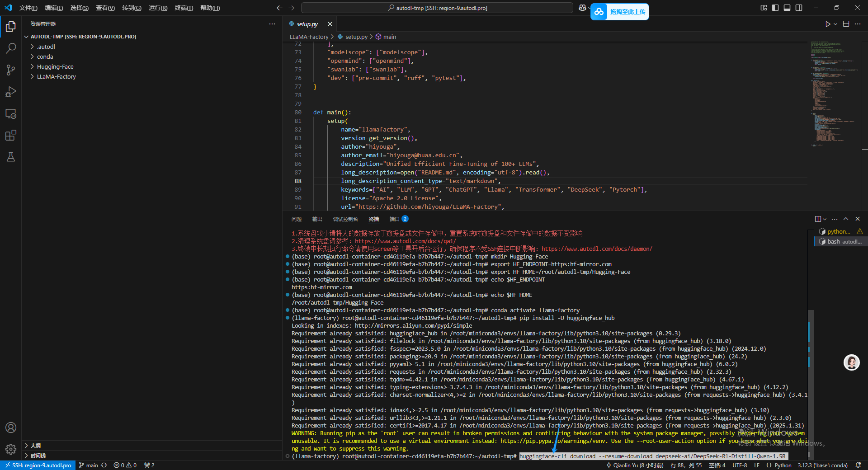Open terminal panel More Actions ellipsis
This screenshot has height=470, width=868.
tap(835, 219)
